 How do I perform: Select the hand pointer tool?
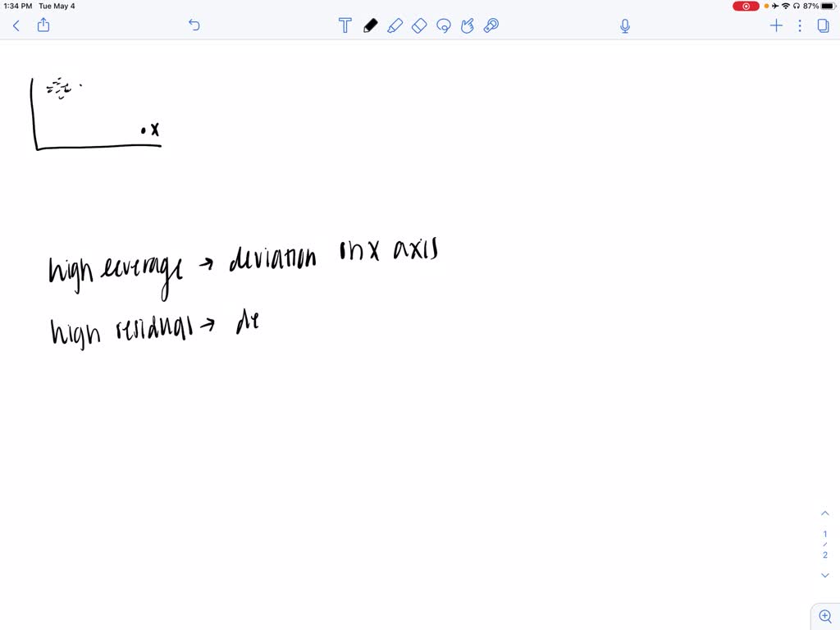point(468,25)
